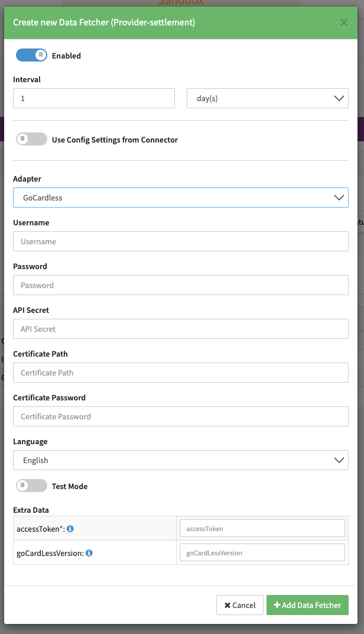This screenshot has width=364, height=634.
Task: Toggle Use Config Settings from Connector
Action: tap(31, 140)
